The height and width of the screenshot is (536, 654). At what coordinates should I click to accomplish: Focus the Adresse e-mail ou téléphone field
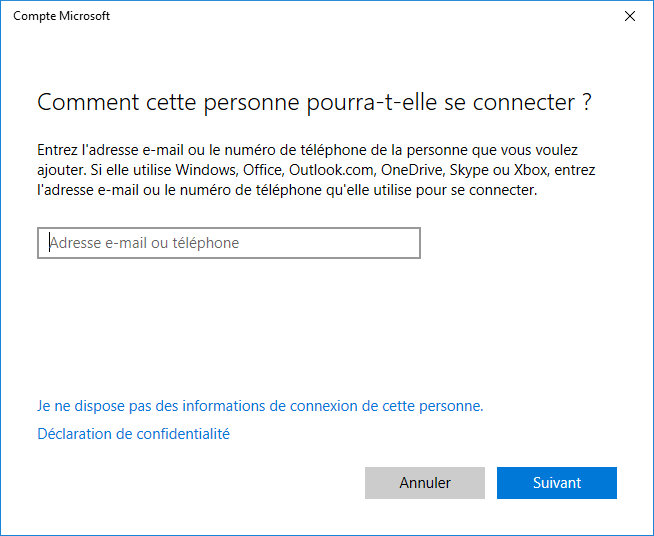click(229, 243)
